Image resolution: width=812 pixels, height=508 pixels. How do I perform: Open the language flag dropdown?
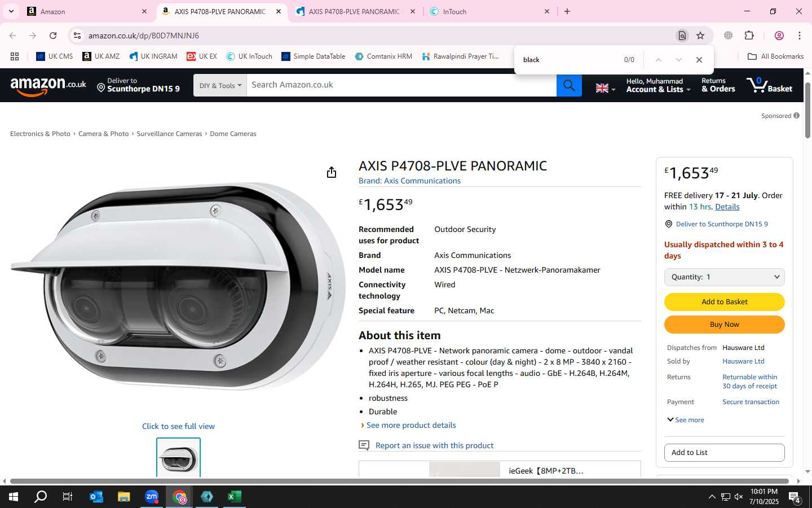606,88
